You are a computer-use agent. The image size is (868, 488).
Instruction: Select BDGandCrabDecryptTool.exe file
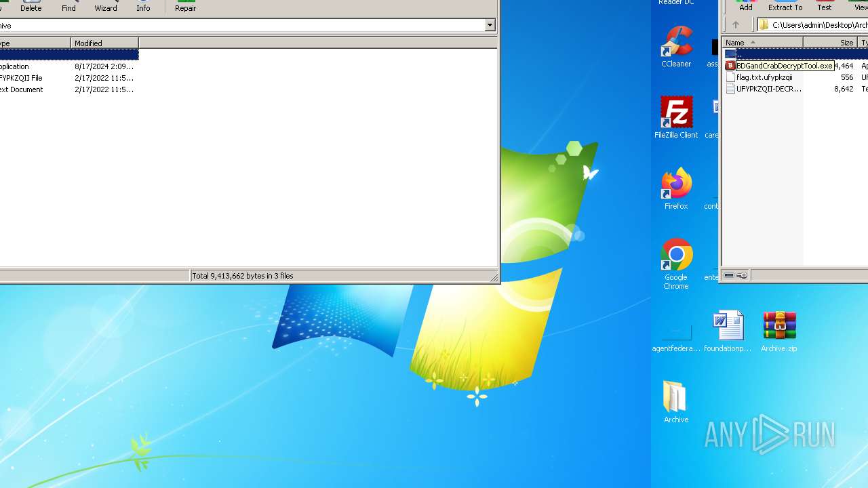[785, 66]
